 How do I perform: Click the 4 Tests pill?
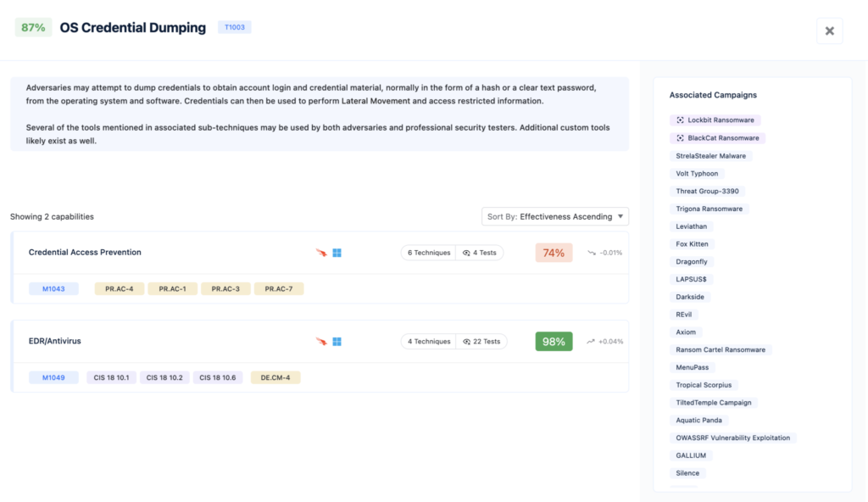[480, 253]
